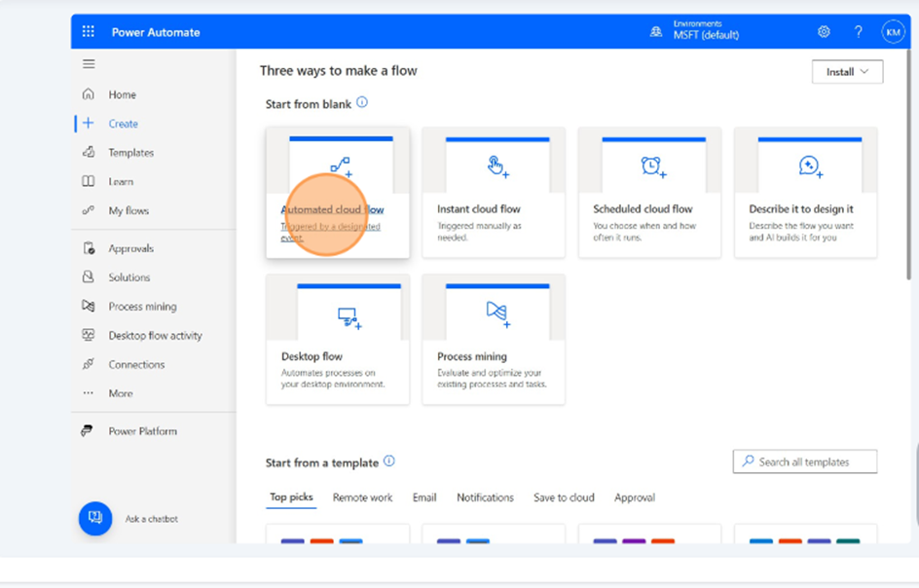The width and height of the screenshot is (919, 588).
Task: Click the Describe it to design it chat icon
Action: 811,166
